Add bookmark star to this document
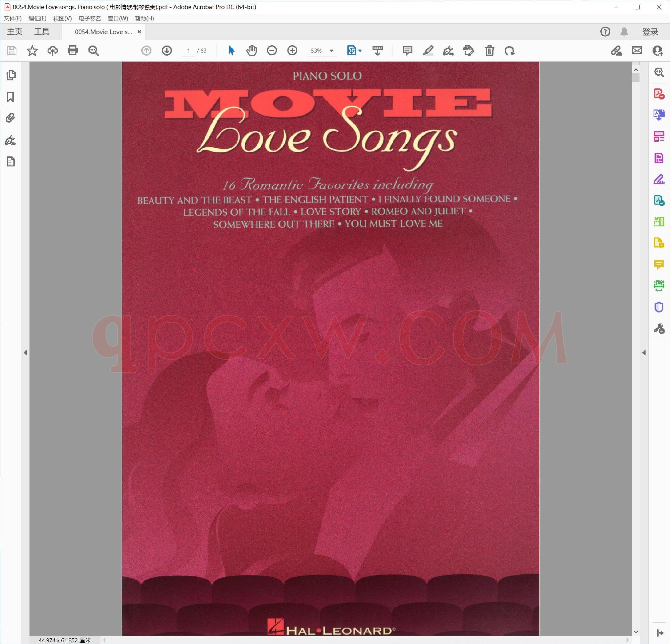 point(32,51)
